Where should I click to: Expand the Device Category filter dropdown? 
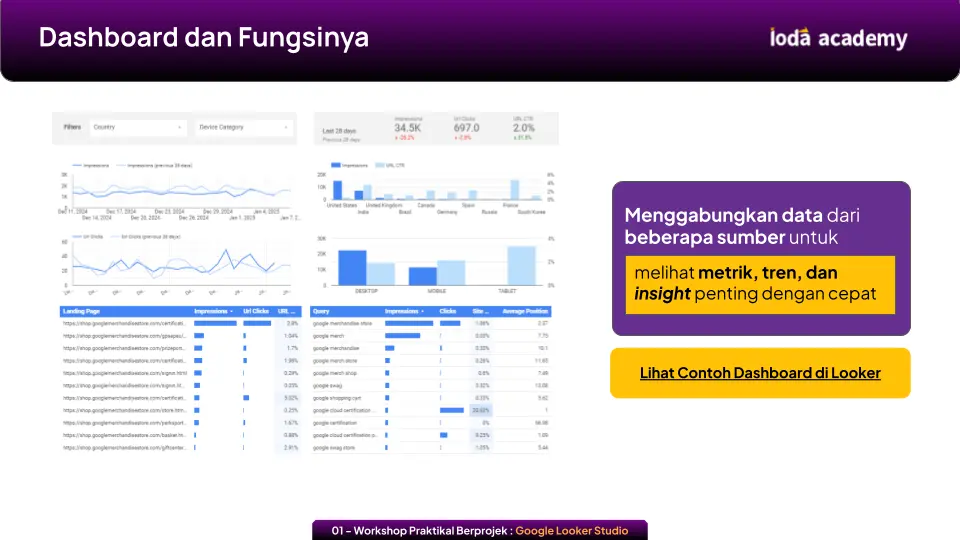click(244, 128)
